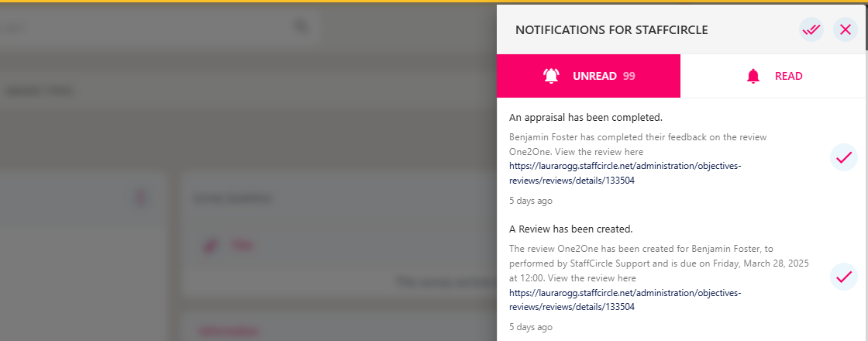Viewport: 868px width, 341px height.
Task: Click the unread count 99 badge
Action: pos(629,77)
